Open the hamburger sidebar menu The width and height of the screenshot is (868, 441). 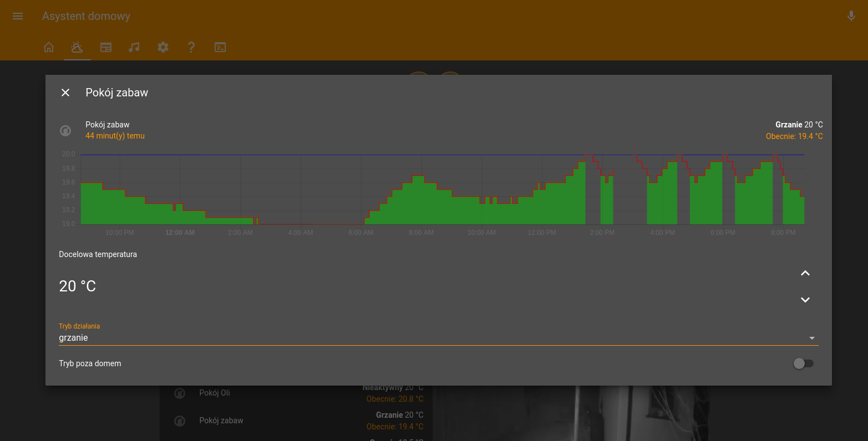click(x=18, y=16)
